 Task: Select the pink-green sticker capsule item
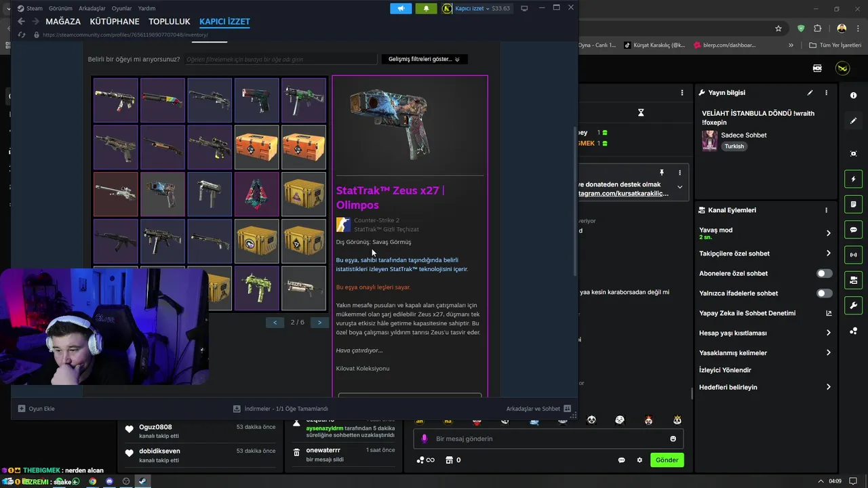click(x=256, y=194)
